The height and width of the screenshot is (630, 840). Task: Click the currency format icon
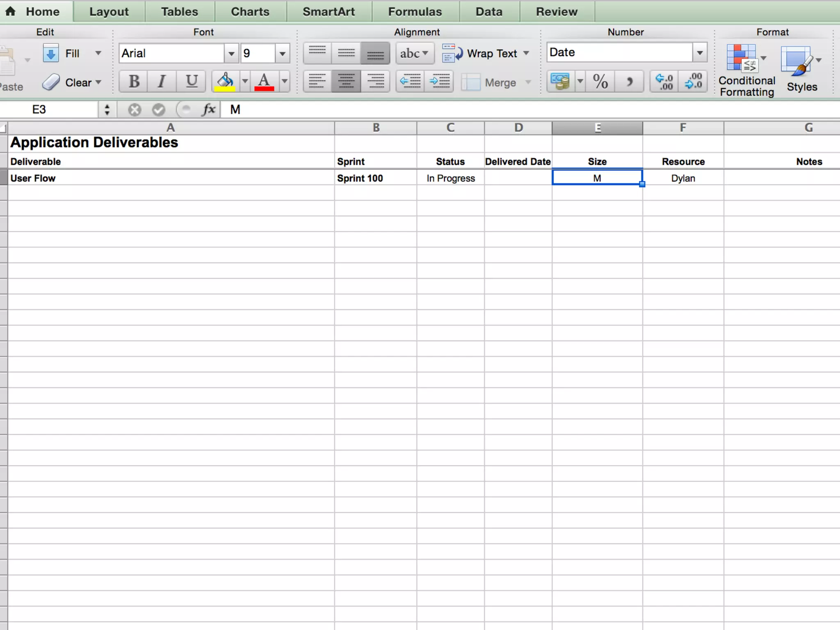[x=560, y=81]
